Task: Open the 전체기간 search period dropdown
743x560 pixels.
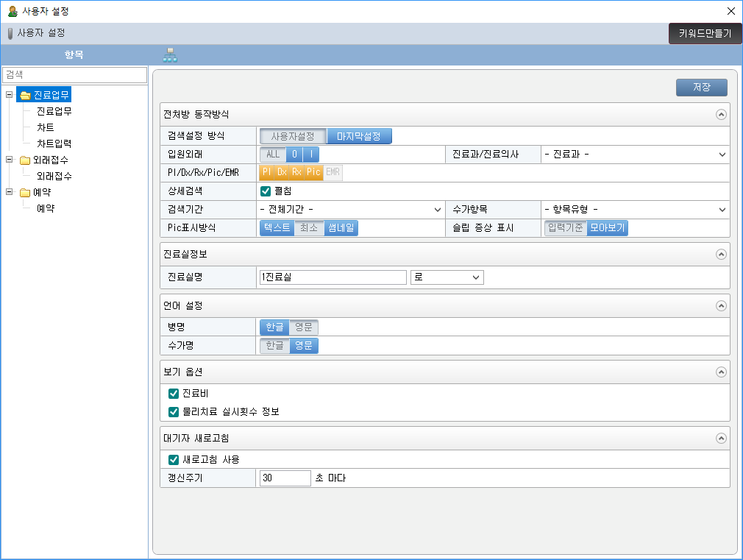Action: coord(351,210)
